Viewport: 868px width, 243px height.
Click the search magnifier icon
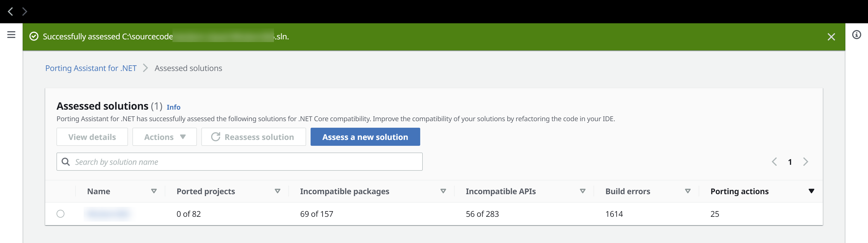point(66,162)
